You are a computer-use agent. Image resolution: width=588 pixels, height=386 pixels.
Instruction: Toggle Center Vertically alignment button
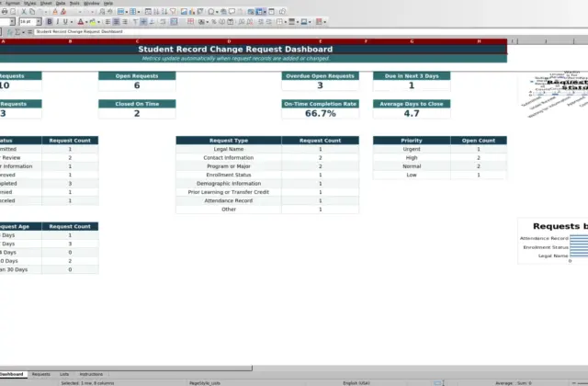[x=143, y=22]
